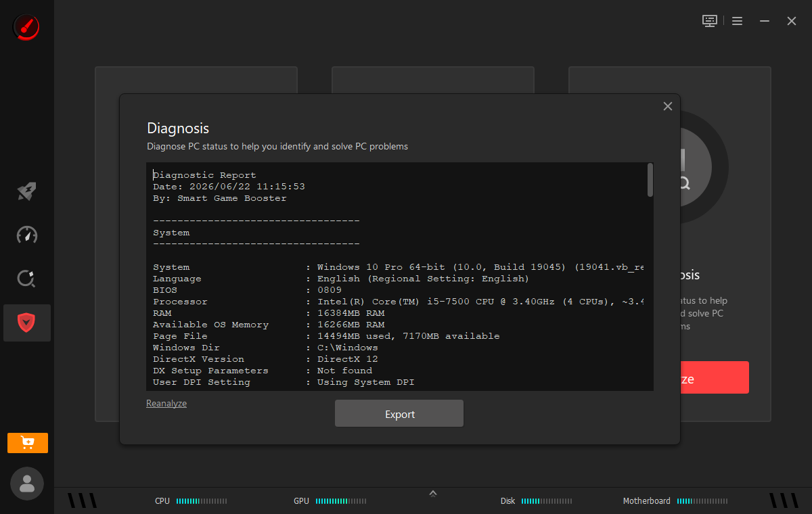The image size is (812, 514).
Task: Click the monitor feedback icon in title bar
Action: [x=709, y=21]
